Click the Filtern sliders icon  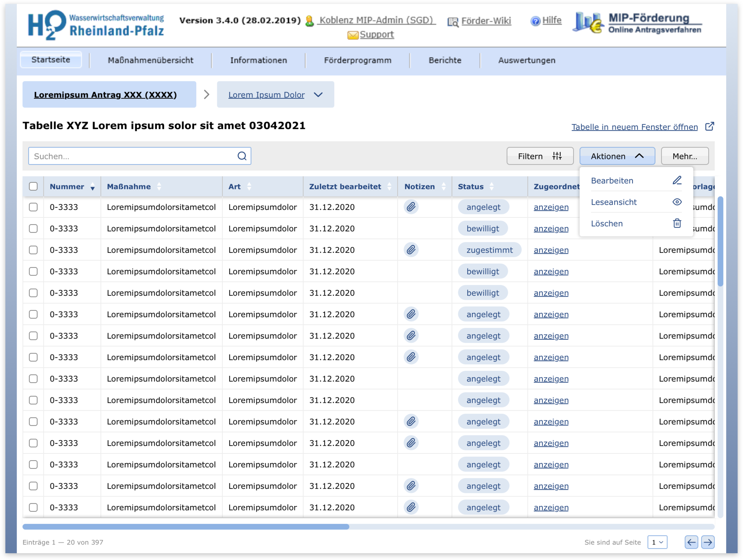pos(557,156)
